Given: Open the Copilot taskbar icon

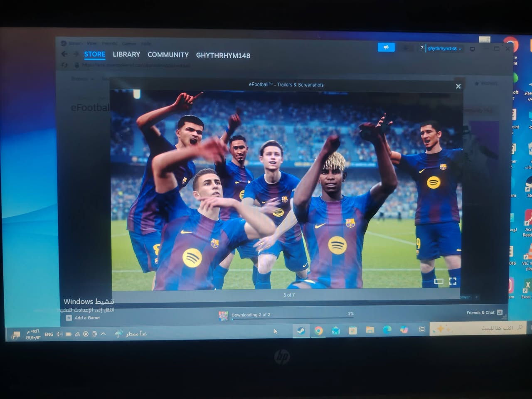Looking at the screenshot, I should 404,330.
